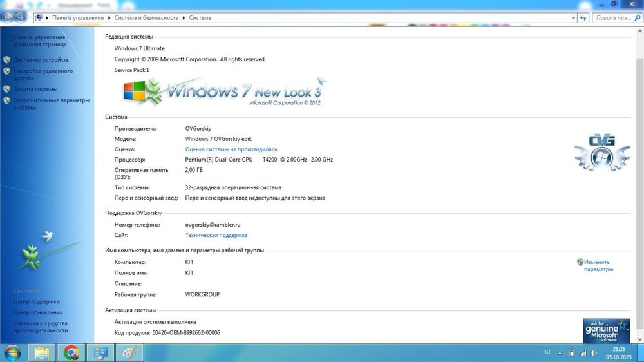Click the RU language indicator
This screenshot has width=644, height=362.
pos(546,352)
